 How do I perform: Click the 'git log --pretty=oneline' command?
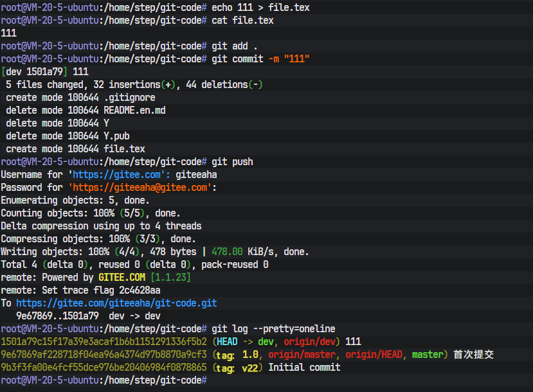pos(273,328)
